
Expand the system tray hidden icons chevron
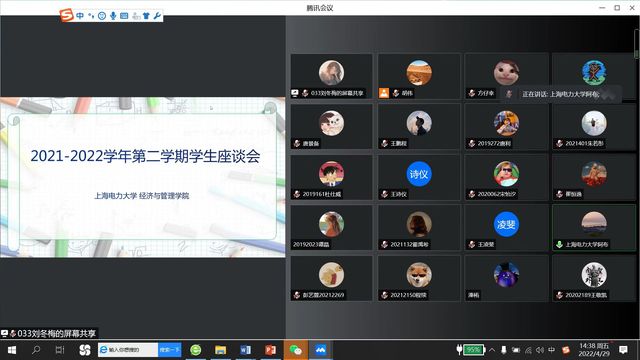pos(492,350)
